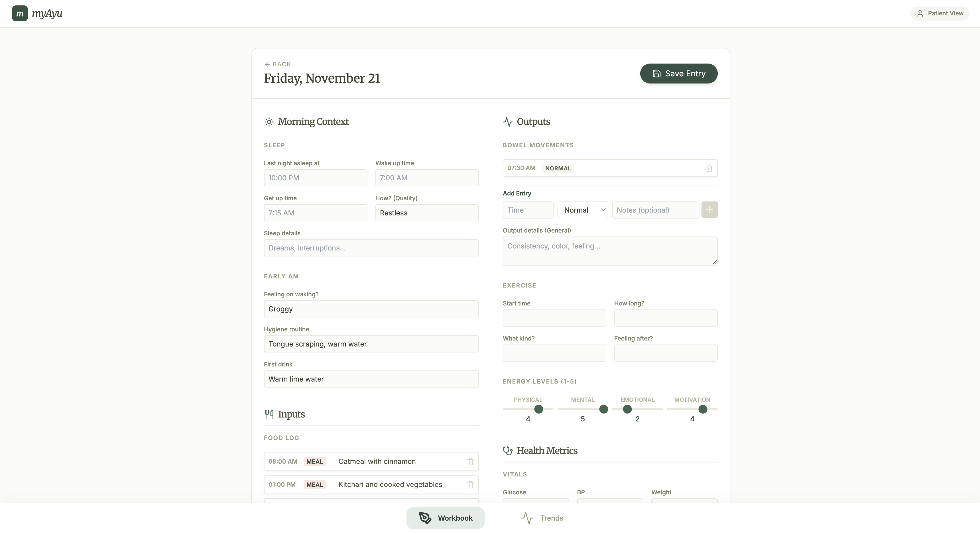Open the Normal bowel type dropdown
This screenshot has width=980, height=534.
tap(582, 210)
